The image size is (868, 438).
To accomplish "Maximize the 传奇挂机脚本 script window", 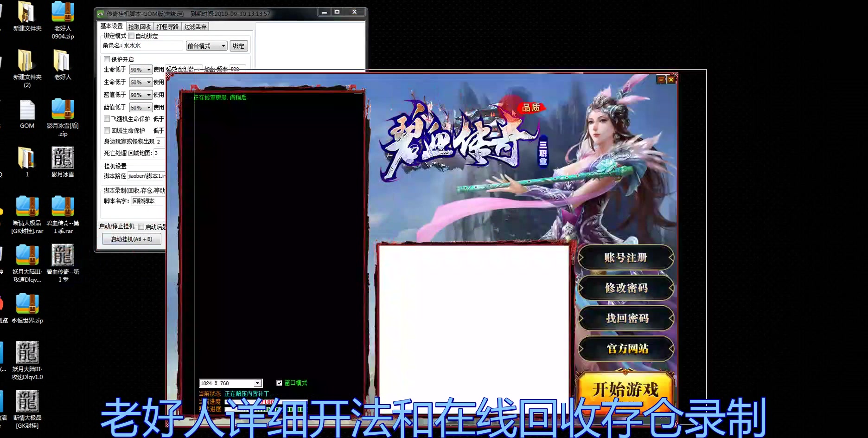I will tap(337, 12).
